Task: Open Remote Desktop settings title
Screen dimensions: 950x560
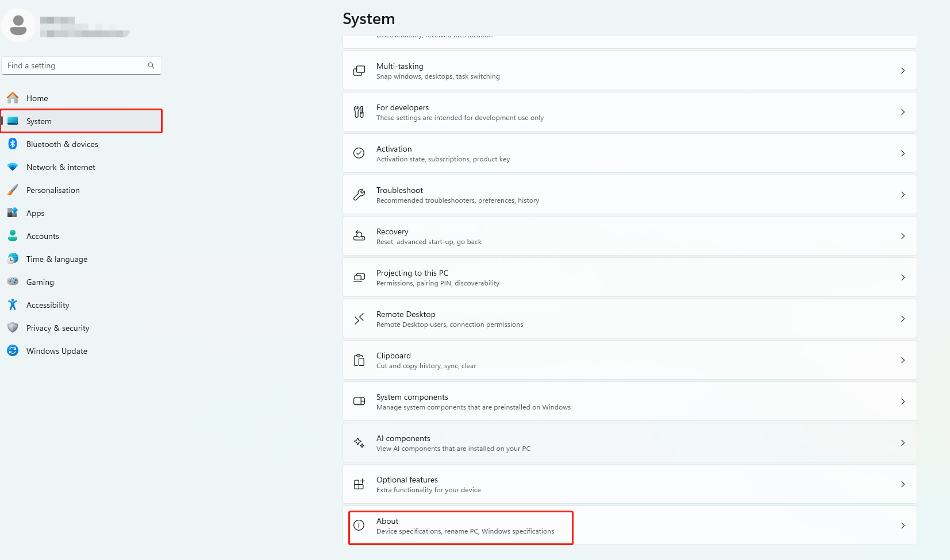Action: (406, 314)
